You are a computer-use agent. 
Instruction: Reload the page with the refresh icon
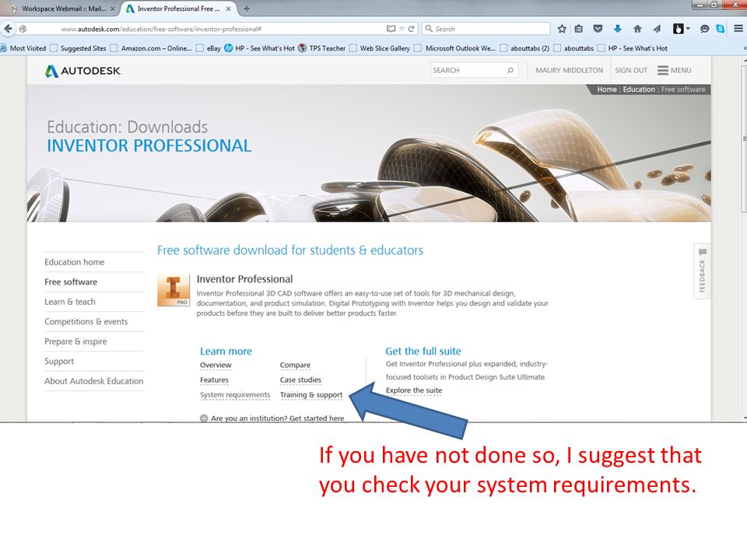[411, 29]
